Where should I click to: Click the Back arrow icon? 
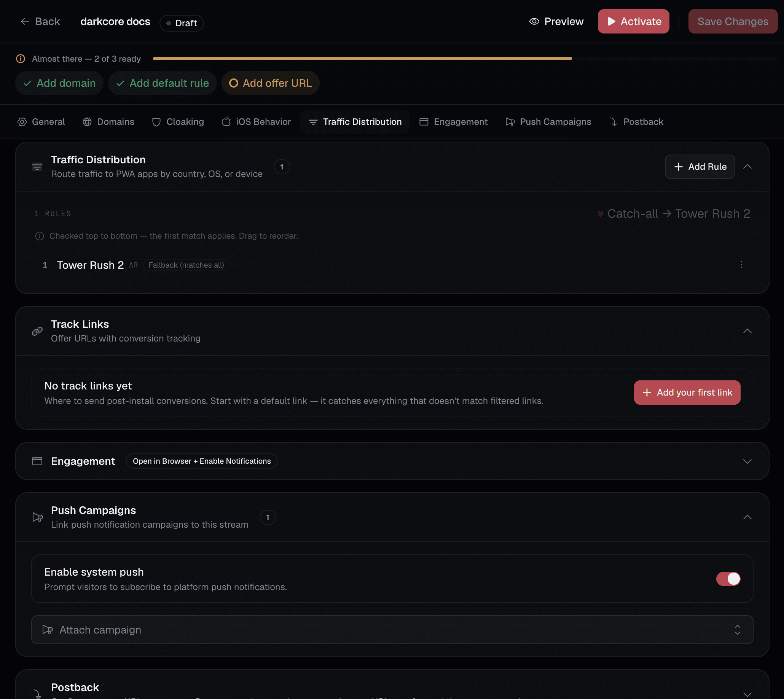(x=25, y=21)
